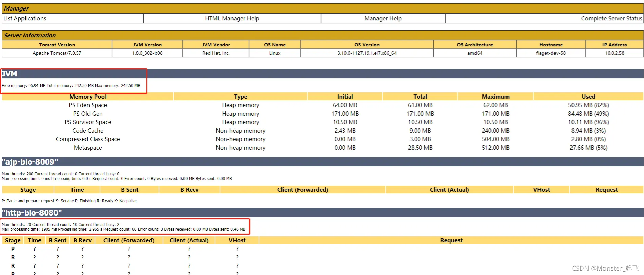Screen dimensions: 644x275
Task: Click the Stage header under ajp-bio-8009
Action: (28, 190)
